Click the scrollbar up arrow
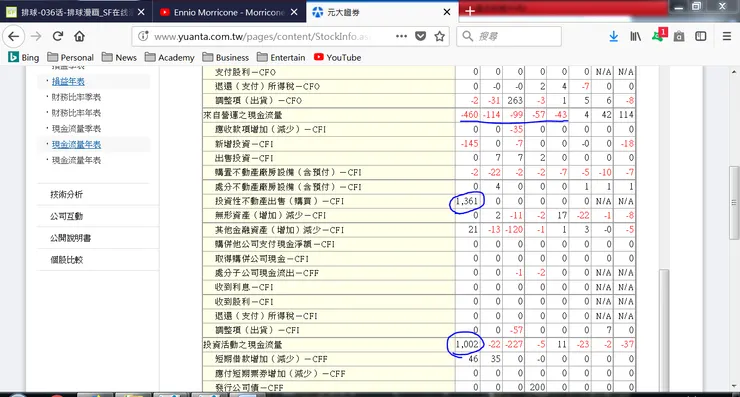 click(x=733, y=72)
